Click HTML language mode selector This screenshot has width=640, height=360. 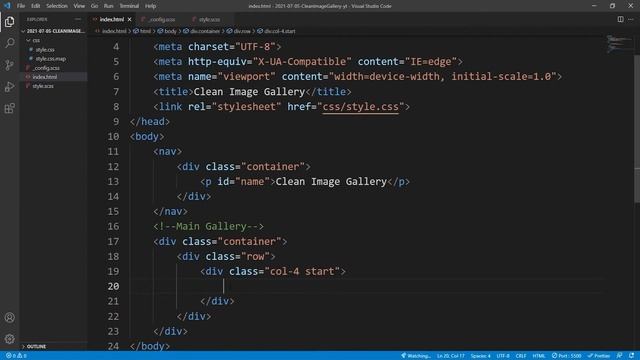[x=539, y=356]
